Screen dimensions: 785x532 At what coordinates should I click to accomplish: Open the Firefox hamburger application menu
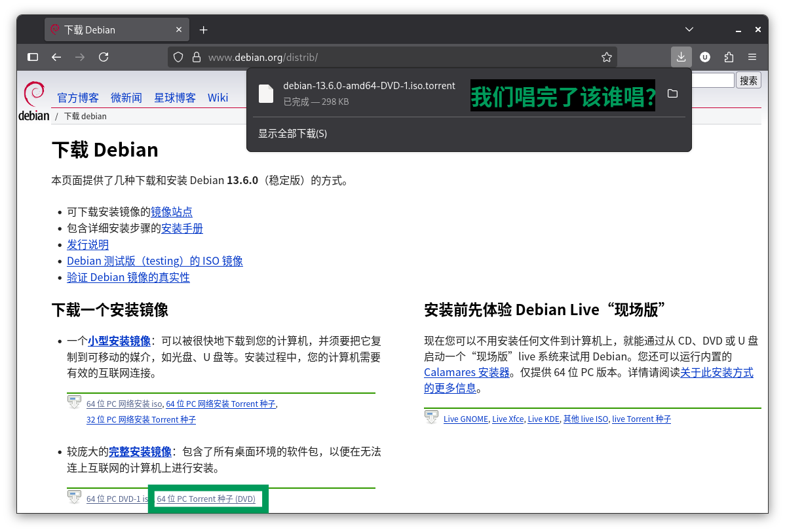coord(752,57)
